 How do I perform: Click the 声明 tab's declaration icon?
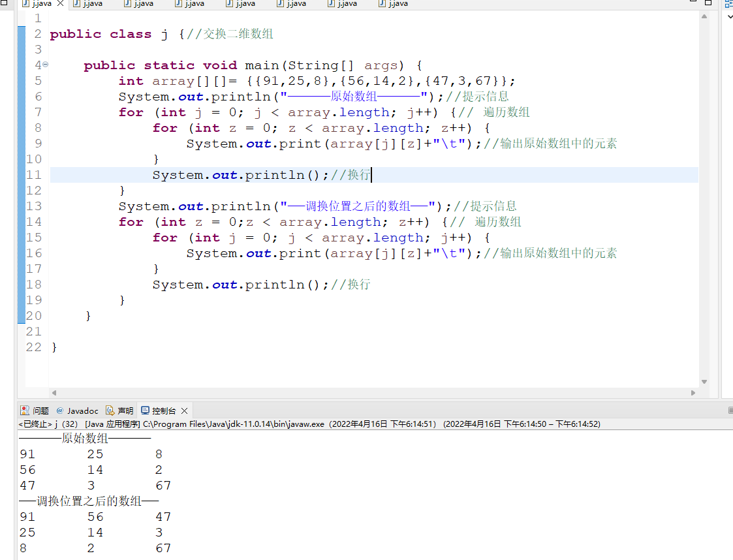tap(110, 411)
